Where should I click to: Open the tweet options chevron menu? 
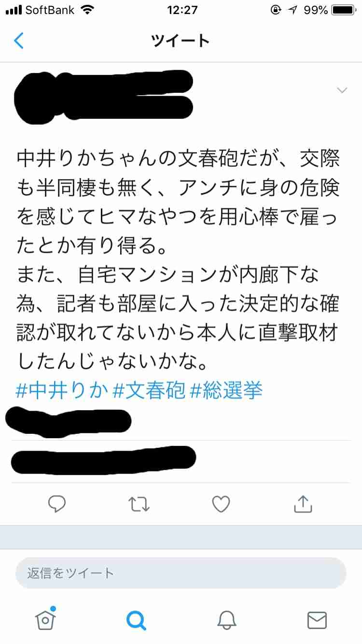point(342,90)
